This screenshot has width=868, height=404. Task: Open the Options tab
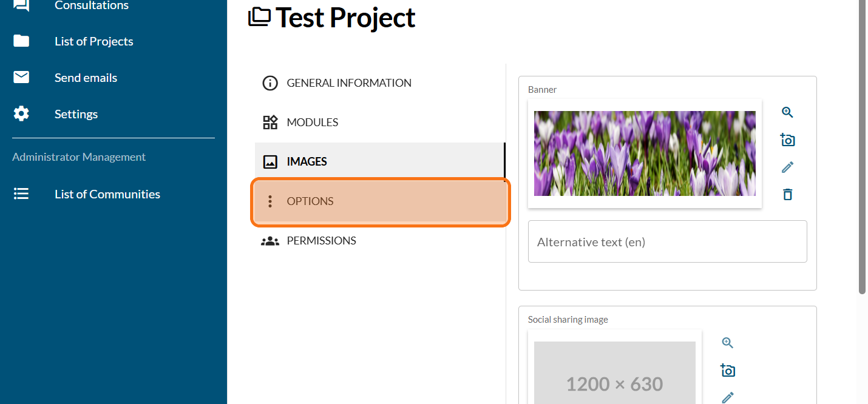[x=310, y=201]
